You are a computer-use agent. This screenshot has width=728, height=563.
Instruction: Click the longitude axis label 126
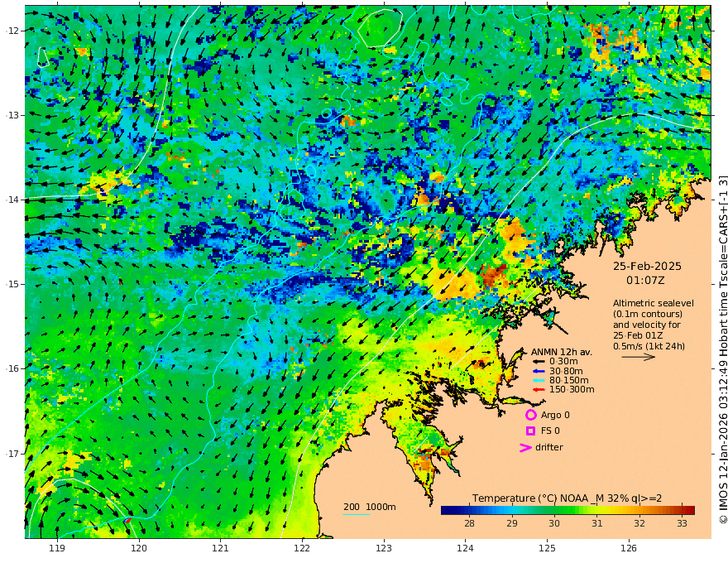(x=629, y=548)
